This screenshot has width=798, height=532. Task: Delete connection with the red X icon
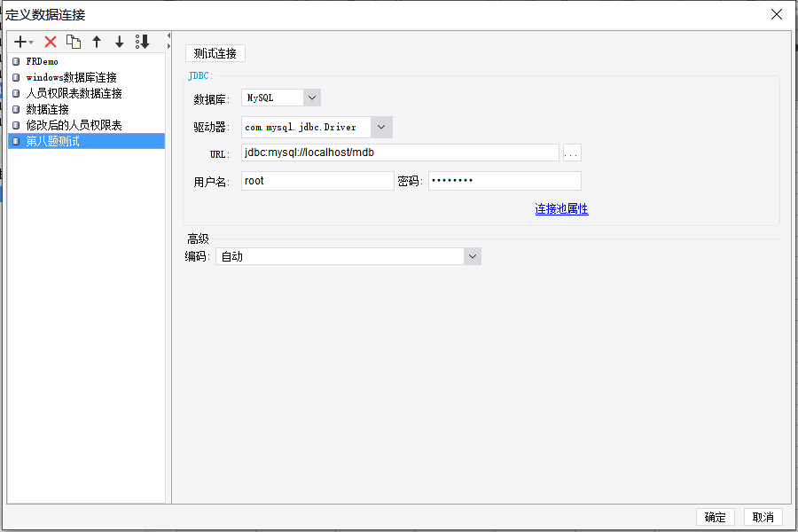(51, 42)
